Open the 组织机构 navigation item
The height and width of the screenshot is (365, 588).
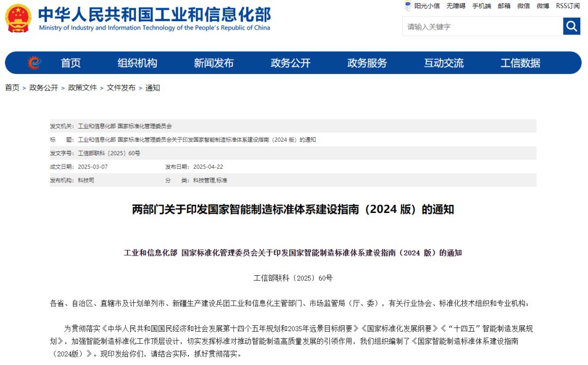point(137,63)
